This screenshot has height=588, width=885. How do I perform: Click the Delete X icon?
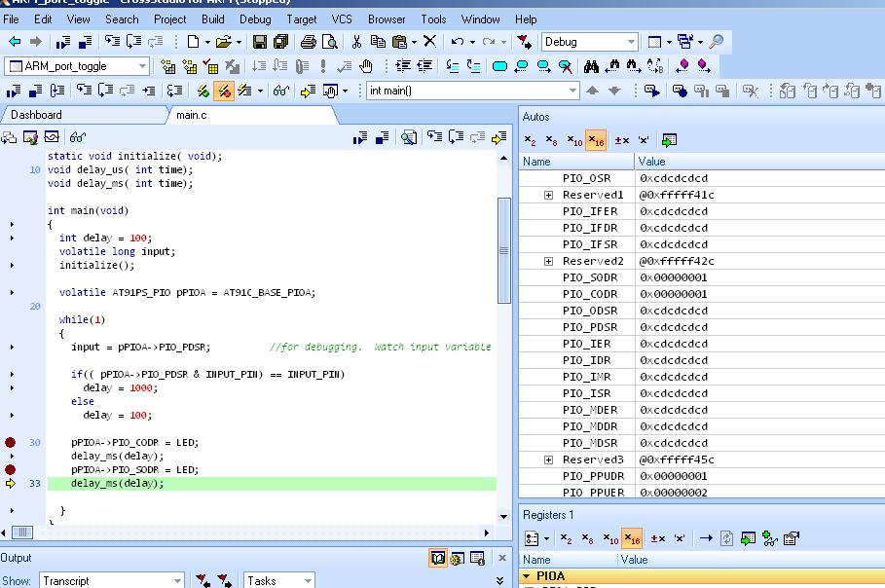(x=430, y=41)
